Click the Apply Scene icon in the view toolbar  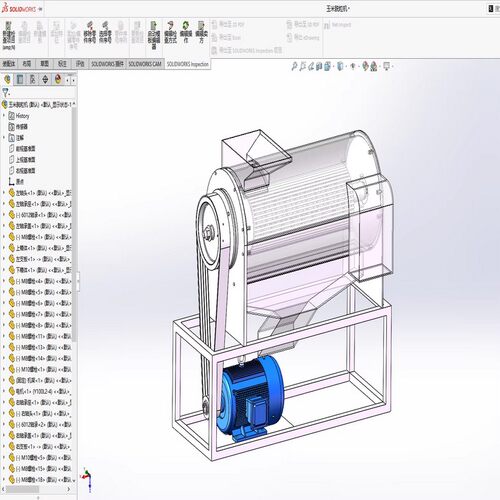coord(374,66)
